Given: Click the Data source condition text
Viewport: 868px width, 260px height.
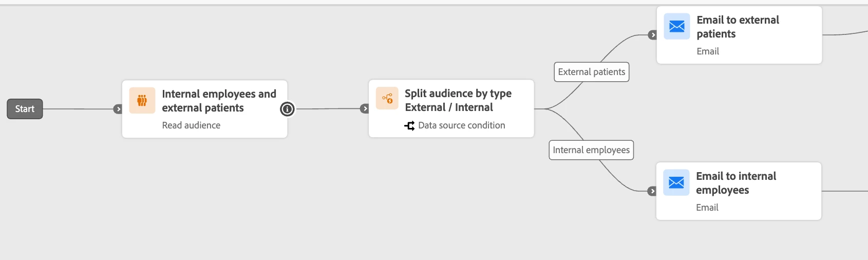Looking at the screenshot, I should 461,125.
